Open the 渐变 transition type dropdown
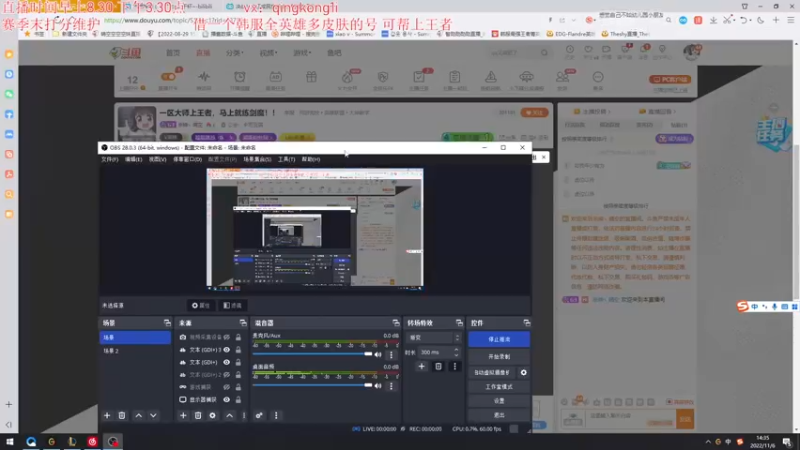The image size is (800, 450). tap(433, 337)
